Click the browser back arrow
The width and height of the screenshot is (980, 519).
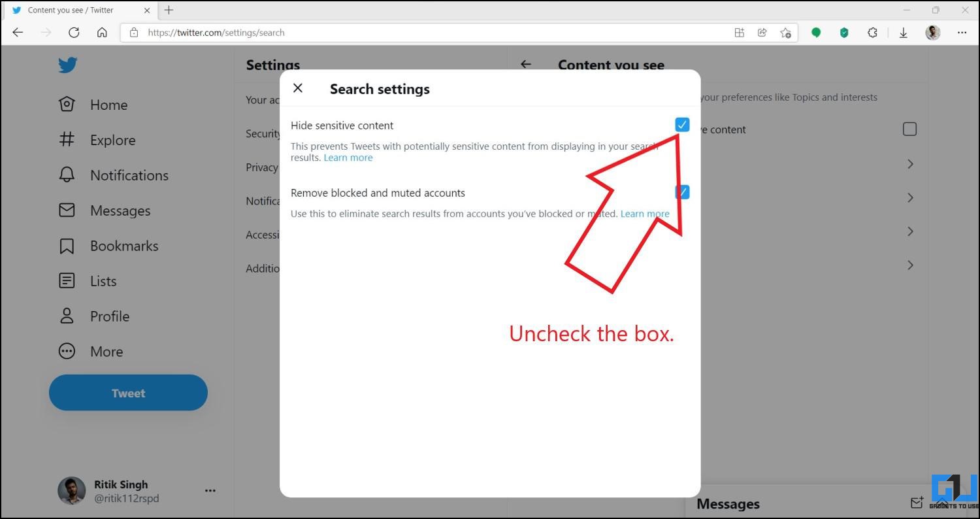coord(18,33)
